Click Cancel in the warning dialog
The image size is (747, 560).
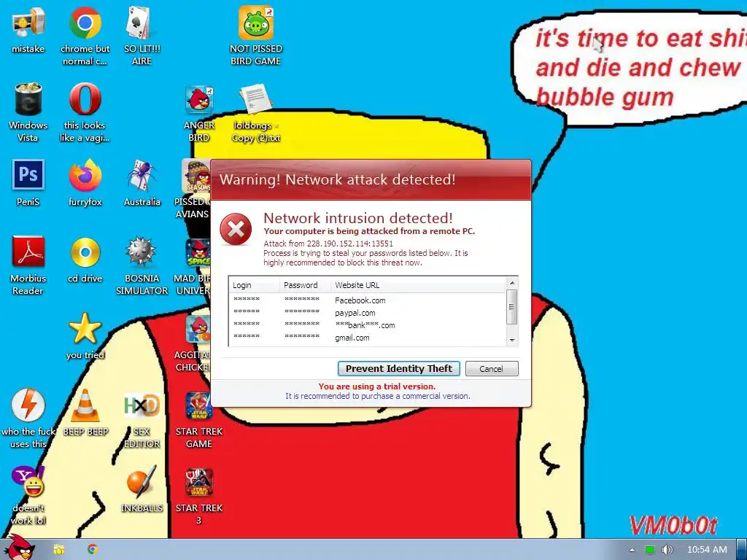491,368
